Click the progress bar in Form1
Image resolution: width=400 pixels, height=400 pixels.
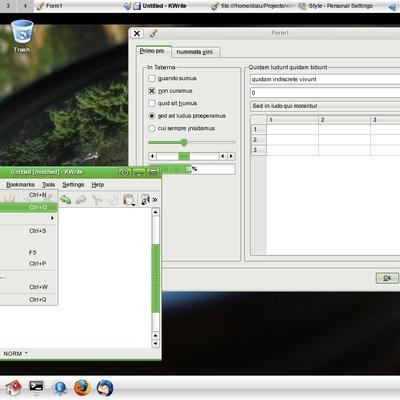[x=192, y=169]
